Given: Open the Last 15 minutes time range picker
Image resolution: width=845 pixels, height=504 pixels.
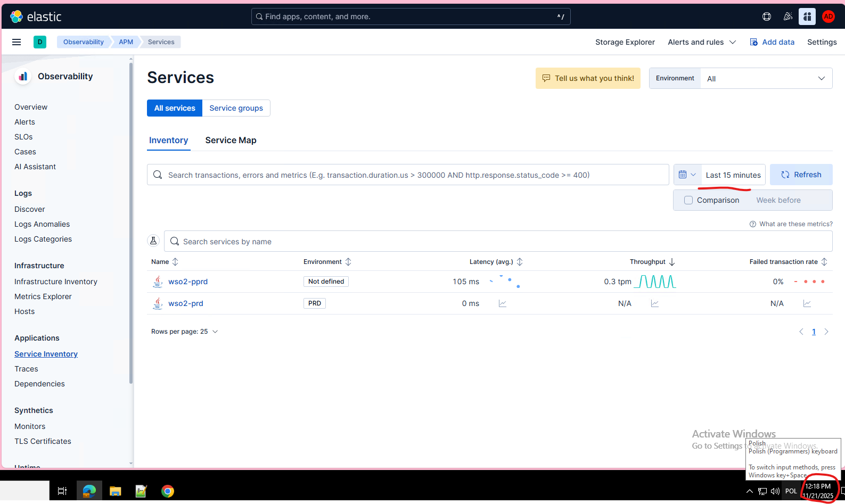Looking at the screenshot, I should [x=733, y=175].
